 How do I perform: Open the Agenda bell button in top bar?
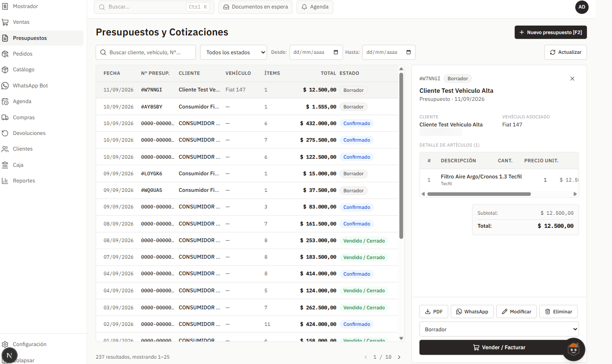315,7
